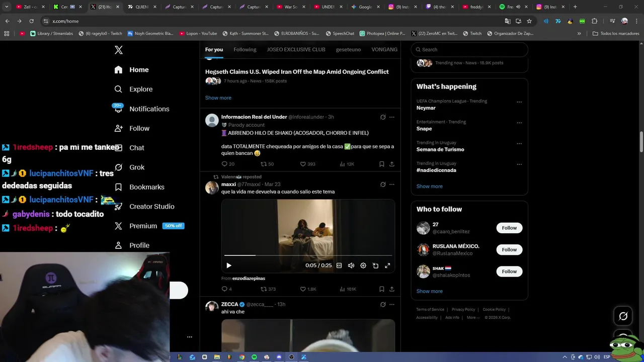
Task: Follow the account 27 @caaro_beniitez
Action: coord(509,228)
